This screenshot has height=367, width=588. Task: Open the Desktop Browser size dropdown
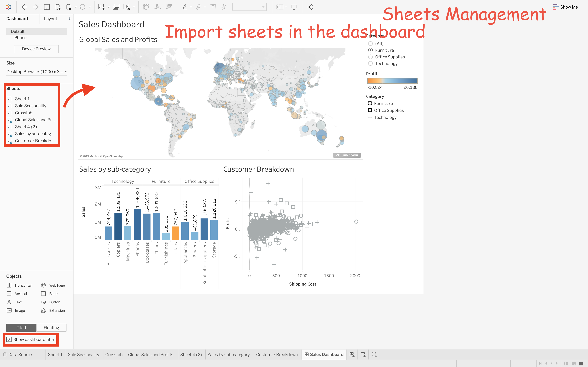(36, 72)
